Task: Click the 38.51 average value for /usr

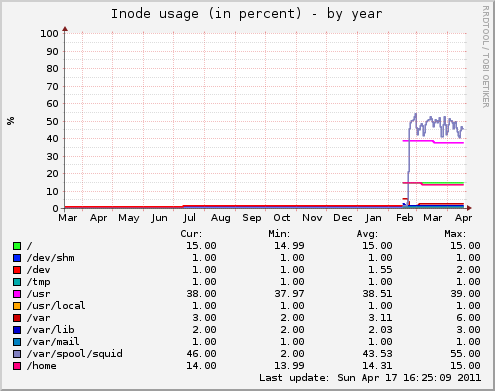Action: [377, 294]
